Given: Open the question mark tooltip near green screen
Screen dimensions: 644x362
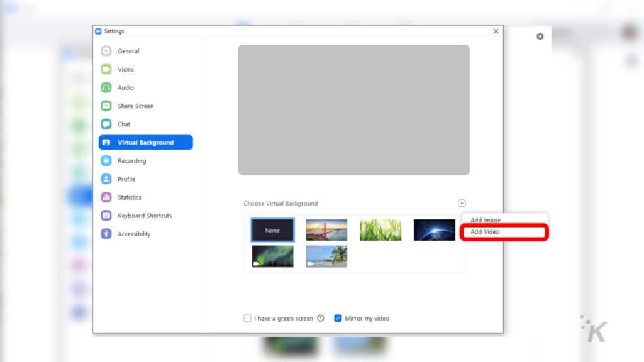Looking at the screenshot, I should coord(321,318).
